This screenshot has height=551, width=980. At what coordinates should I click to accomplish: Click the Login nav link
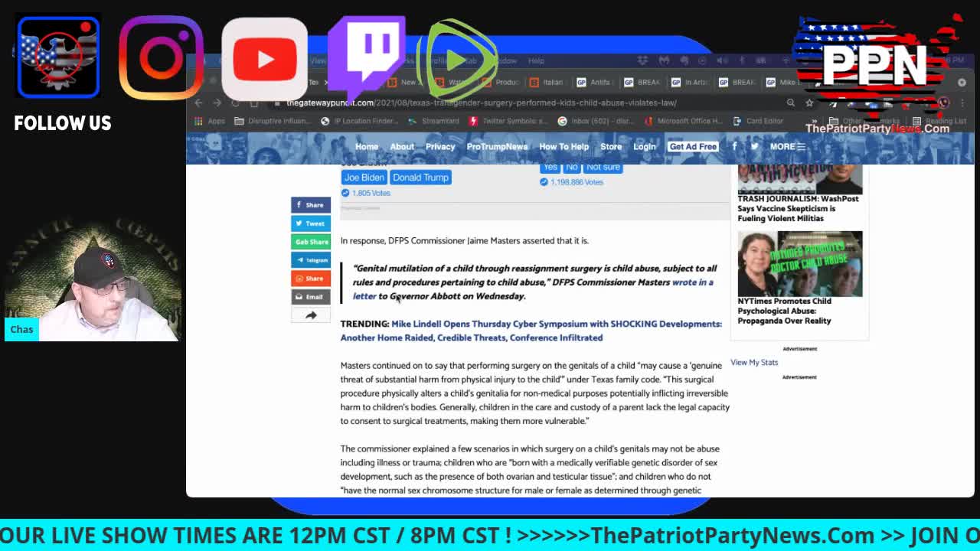(645, 147)
